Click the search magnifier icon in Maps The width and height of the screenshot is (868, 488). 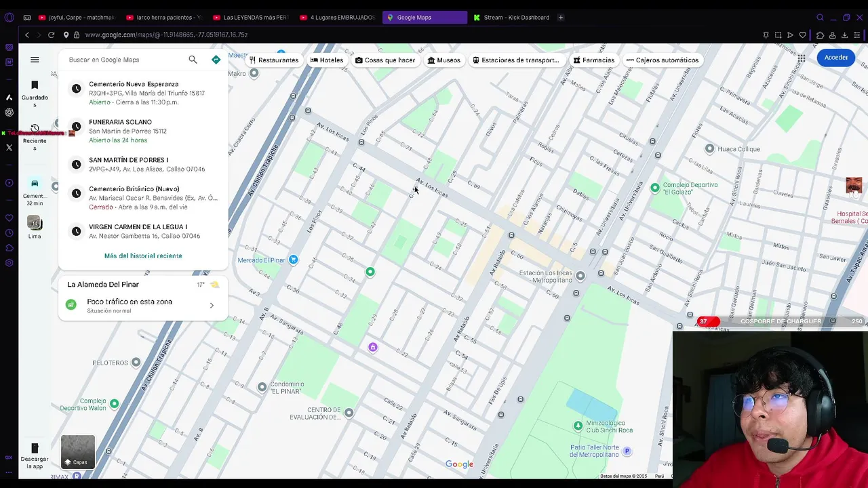pos(193,60)
